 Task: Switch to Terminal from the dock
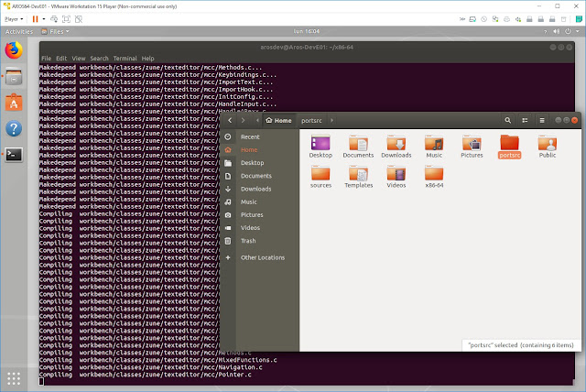click(x=14, y=155)
